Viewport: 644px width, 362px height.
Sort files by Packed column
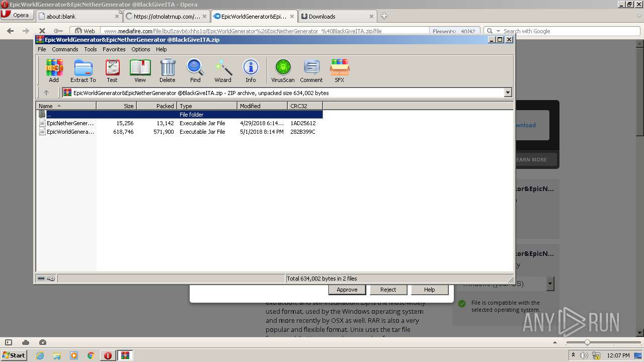pos(156,106)
